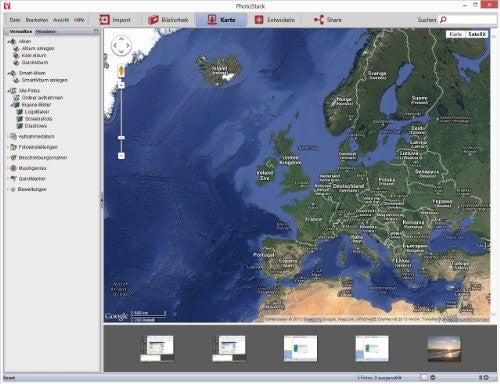Click the Import toolbar icon
The width and height of the screenshot is (500, 384).
click(x=104, y=20)
